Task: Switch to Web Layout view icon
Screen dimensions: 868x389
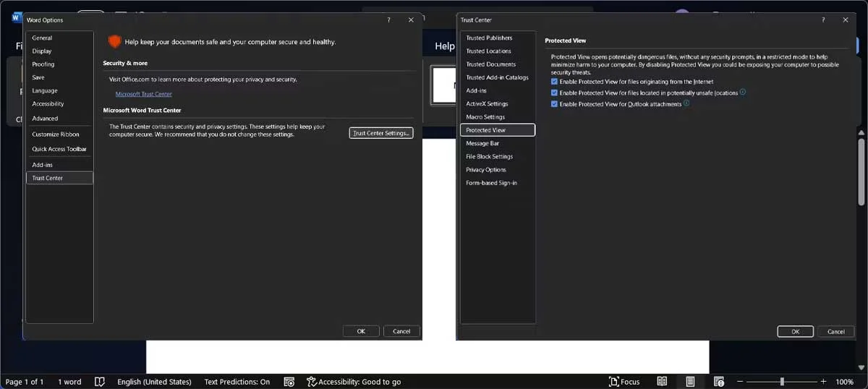Action: pos(719,382)
